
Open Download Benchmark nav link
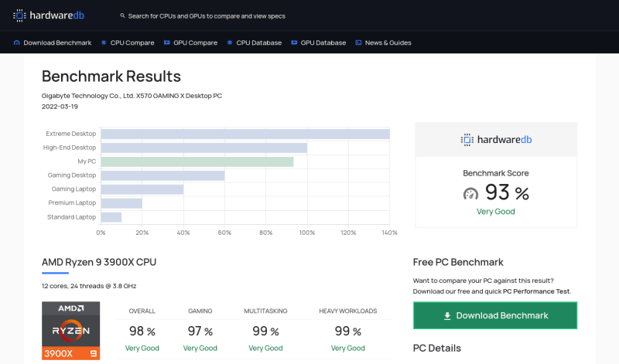pos(57,43)
